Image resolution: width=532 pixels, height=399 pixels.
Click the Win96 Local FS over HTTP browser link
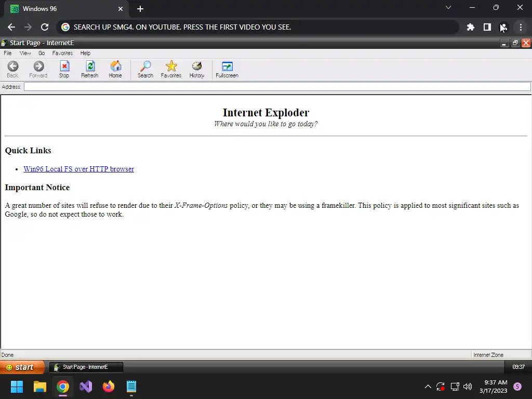coord(79,169)
